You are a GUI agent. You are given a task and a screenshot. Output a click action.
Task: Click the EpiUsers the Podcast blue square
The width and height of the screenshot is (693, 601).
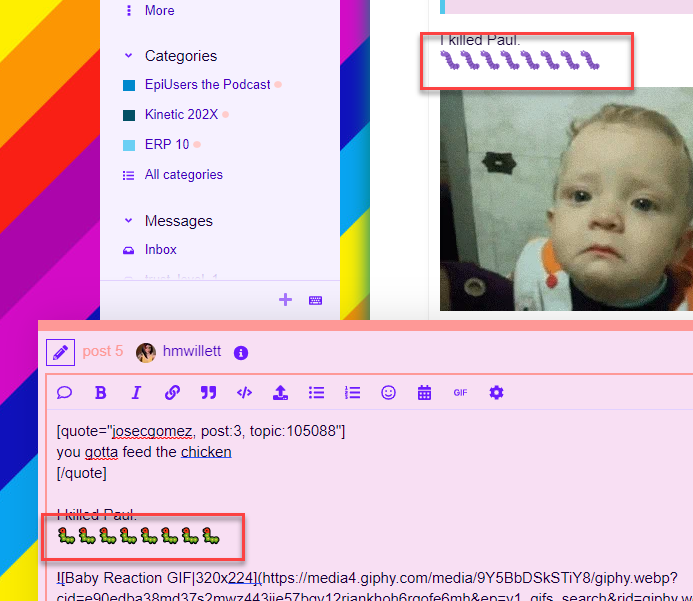(129, 85)
